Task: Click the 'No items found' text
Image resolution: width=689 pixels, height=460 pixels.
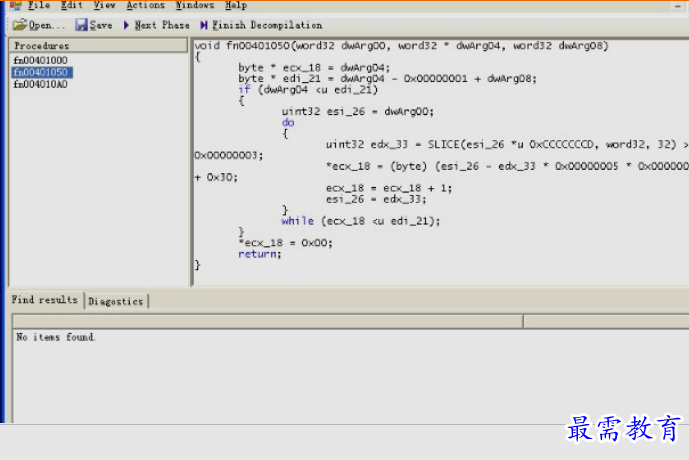Action: (x=56, y=337)
